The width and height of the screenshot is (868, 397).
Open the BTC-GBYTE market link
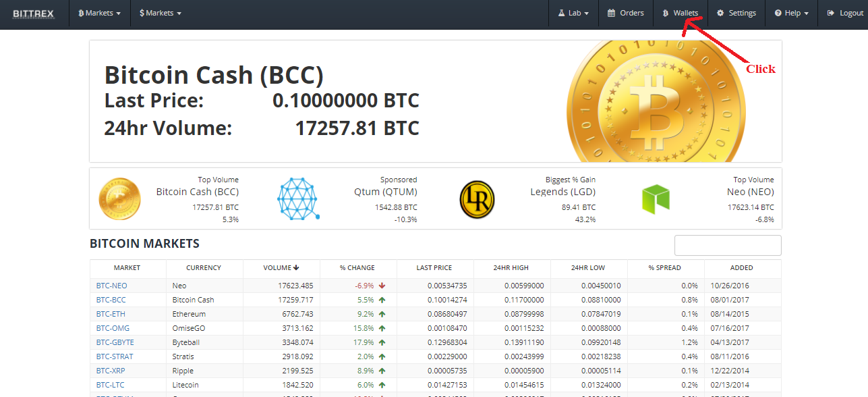coord(115,342)
